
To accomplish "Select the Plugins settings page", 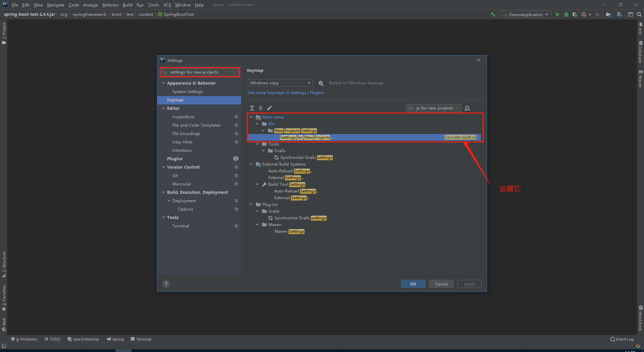I will coord(175,159).
